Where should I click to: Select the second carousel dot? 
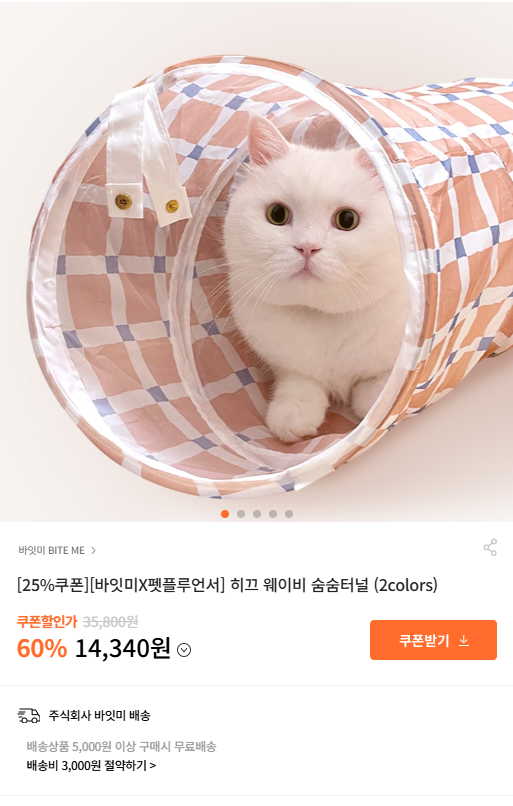[x=241, y=514]
